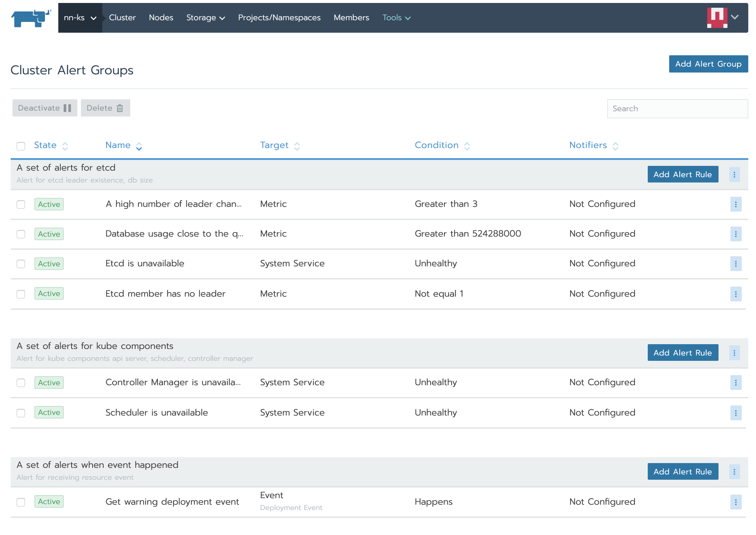Open the Storage dropdown menu

tap(205, 18)
